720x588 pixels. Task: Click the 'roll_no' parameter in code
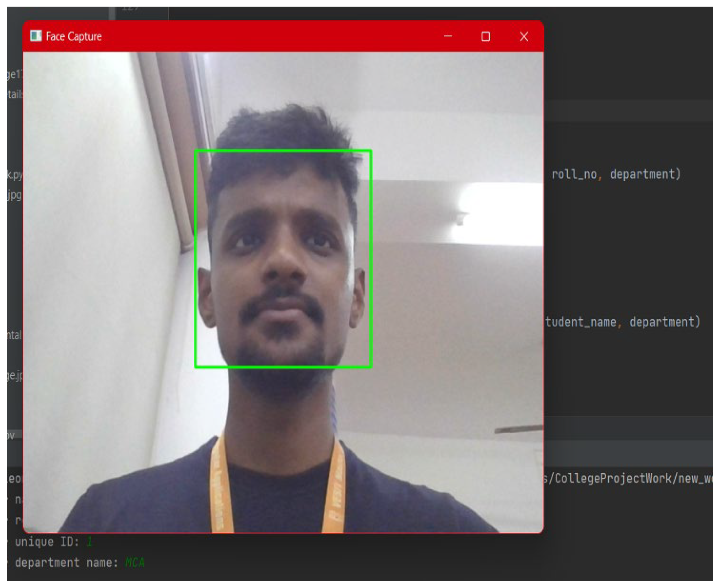(x=574, y=174)
